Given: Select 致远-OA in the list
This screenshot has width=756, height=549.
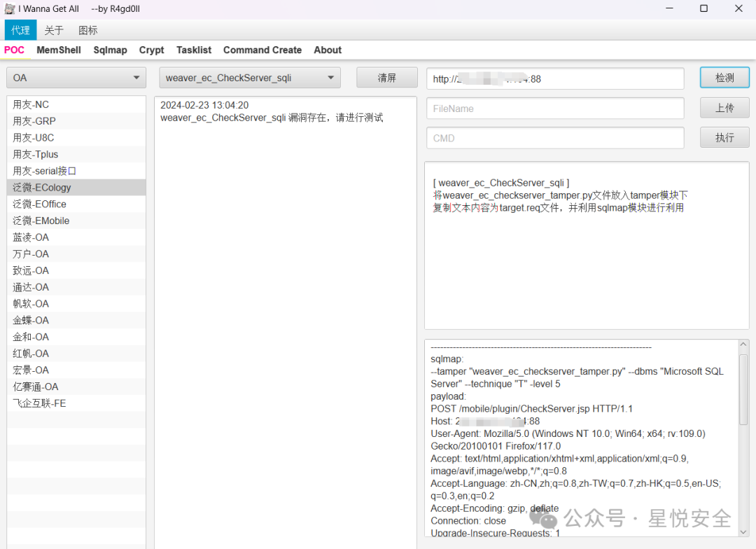Looking at the screenshot, I should [x=76, y=270].
